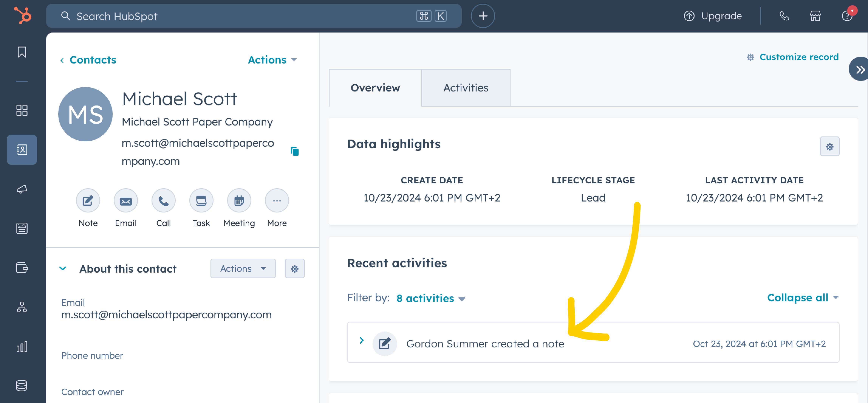Open the Commerce wallet sidebar icon
The height and width of the screenshot is (403, 868).
(22, 268)
